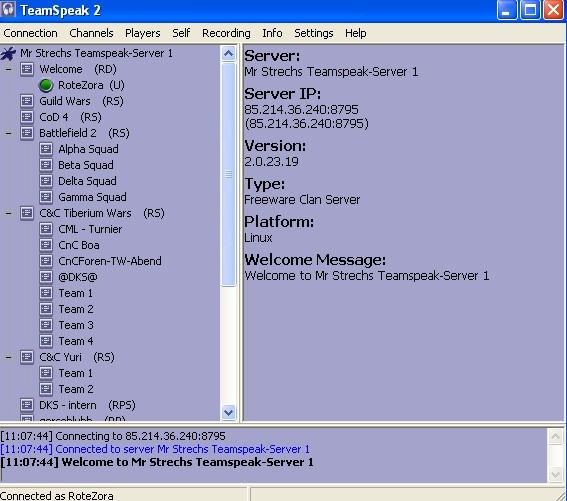Collapse the C&C Yuri channel tree

pos(8,357)
